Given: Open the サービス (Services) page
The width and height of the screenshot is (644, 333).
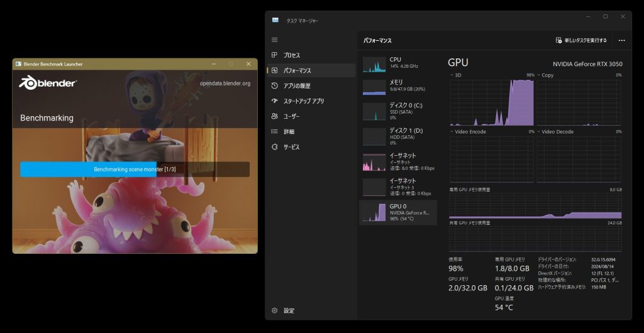Looking at the screenshot, I should (x=291, y=147).
